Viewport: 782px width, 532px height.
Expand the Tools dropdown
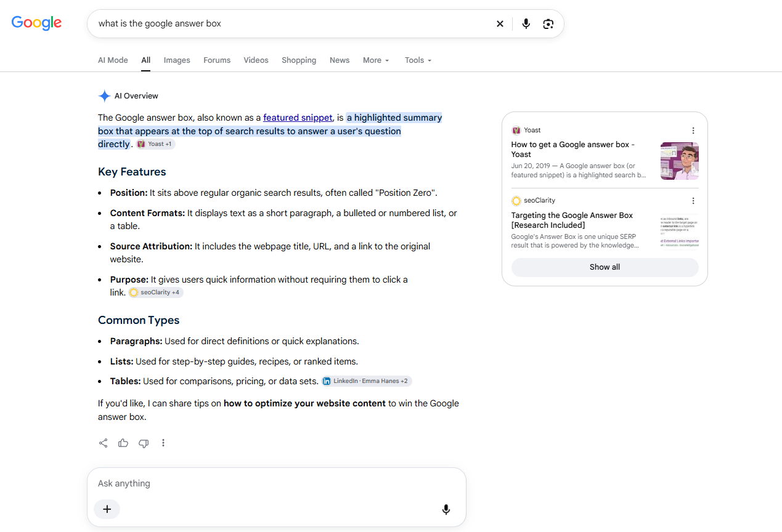point(418,60)
